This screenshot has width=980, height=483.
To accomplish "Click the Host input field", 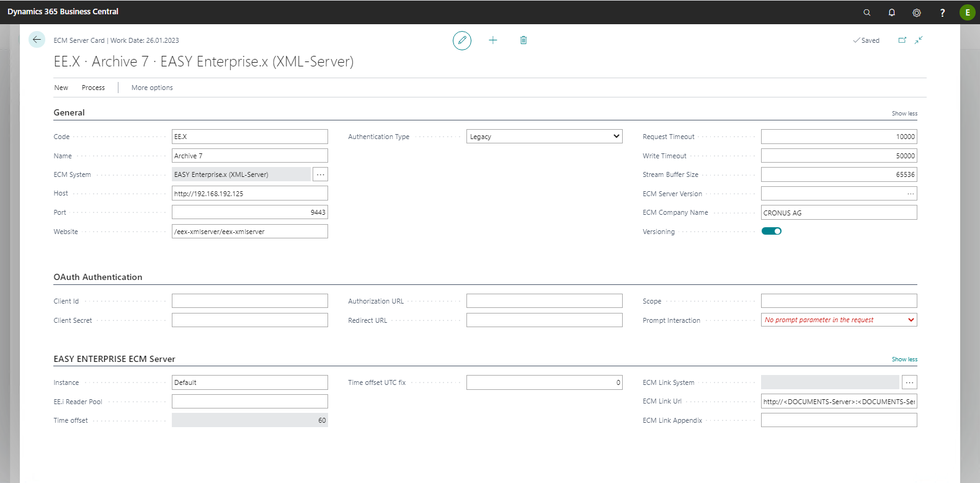I will pos(249,194).
